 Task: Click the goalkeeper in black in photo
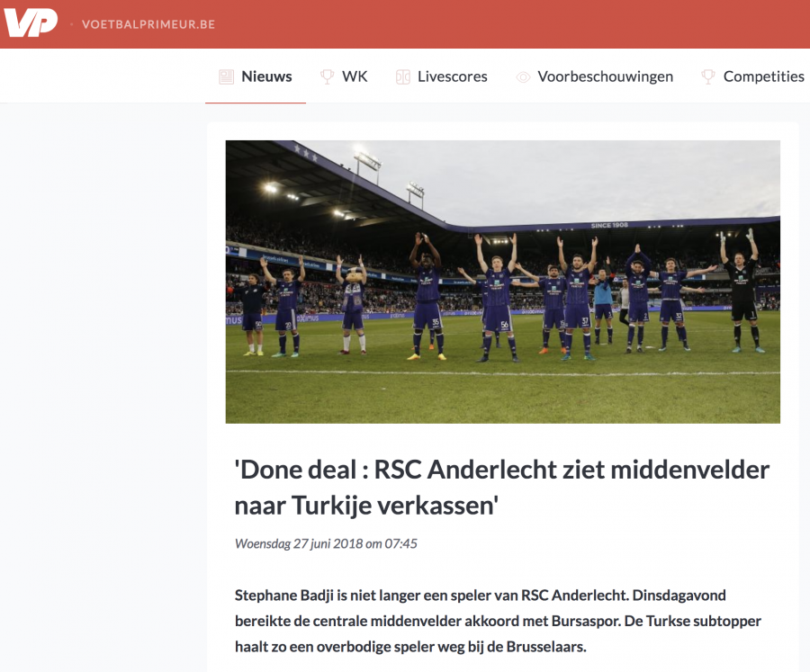click(741, 291)
